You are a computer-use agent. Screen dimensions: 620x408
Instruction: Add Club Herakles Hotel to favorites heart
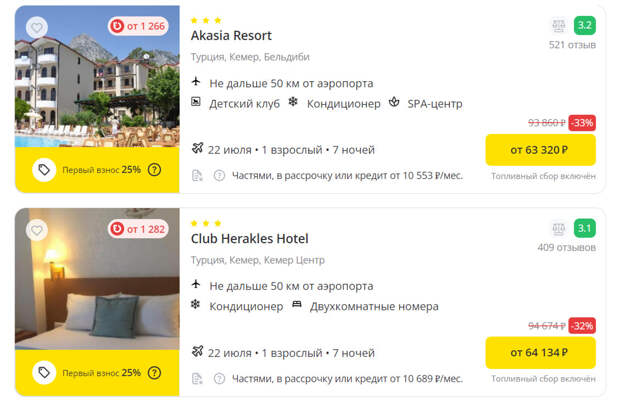[x=37, y=230]
